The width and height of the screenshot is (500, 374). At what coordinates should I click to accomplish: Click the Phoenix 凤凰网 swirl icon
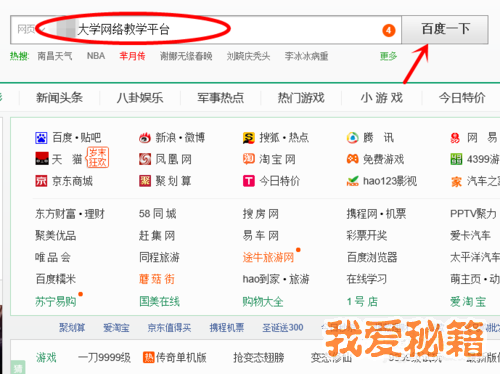pyautogui.click(x=145, y=159)
